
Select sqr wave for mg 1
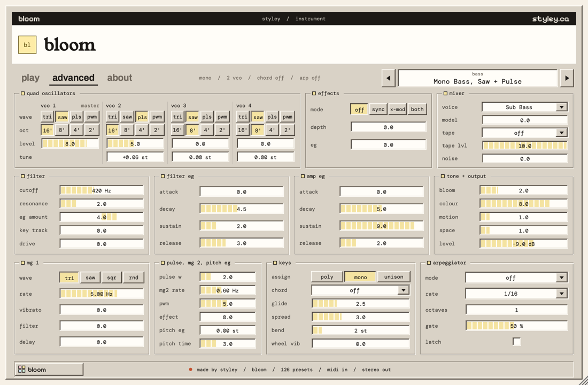point(112,278)
